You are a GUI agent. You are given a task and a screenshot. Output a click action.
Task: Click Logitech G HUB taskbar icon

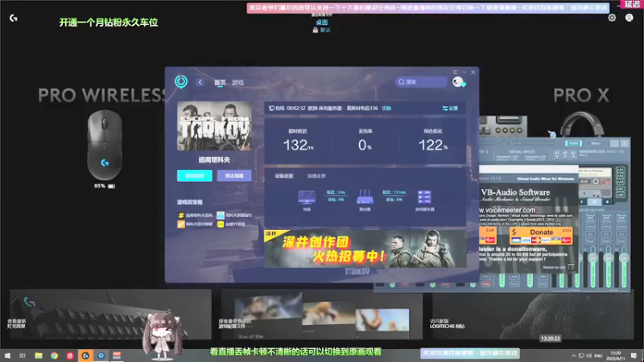[x=85, y=356]
